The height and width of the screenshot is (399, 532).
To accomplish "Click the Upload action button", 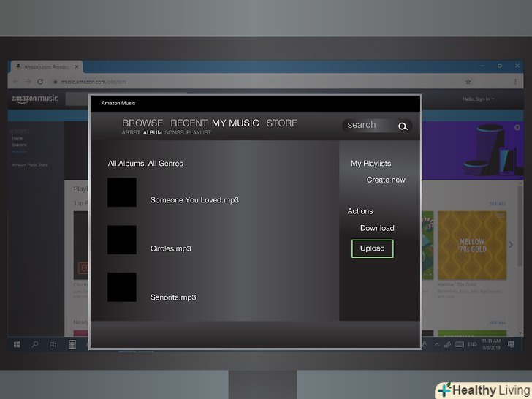I will [373, 248].
